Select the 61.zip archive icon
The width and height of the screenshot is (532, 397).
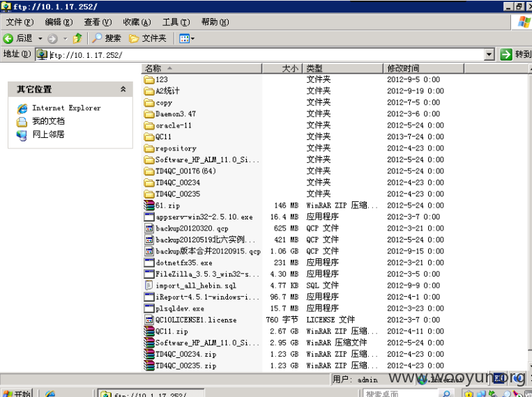coord(149,205)
